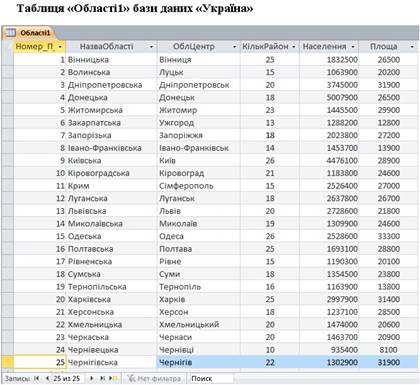Open НазваОбласті column filter dropdown
This screenshot has width=420, height=385.
(x=151, y=47)
